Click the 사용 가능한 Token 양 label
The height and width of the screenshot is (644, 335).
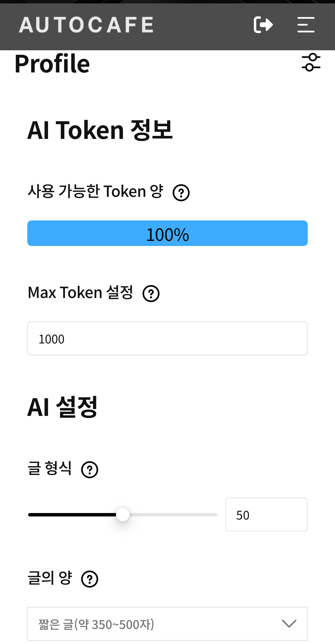click(x=95, y=191)
